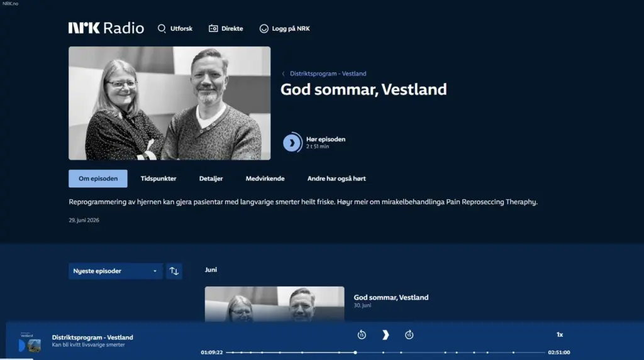Open Utforsk search
The height and width of the screenshot is (360, 644).
tap(175, 28)
